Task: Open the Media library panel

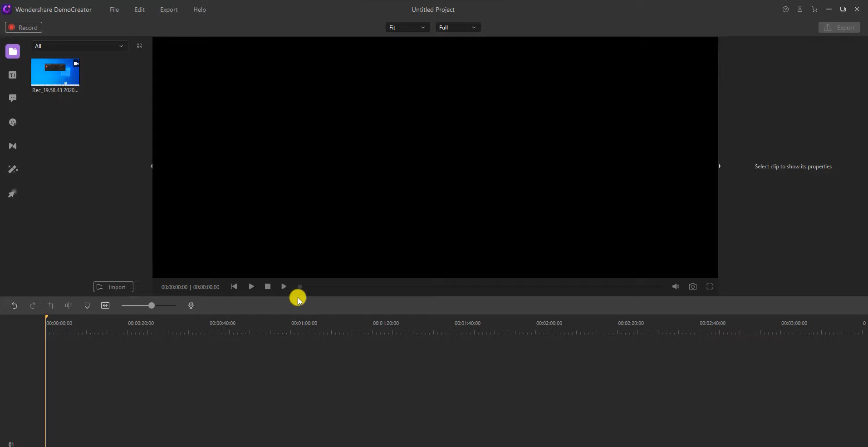Action: 12,51
